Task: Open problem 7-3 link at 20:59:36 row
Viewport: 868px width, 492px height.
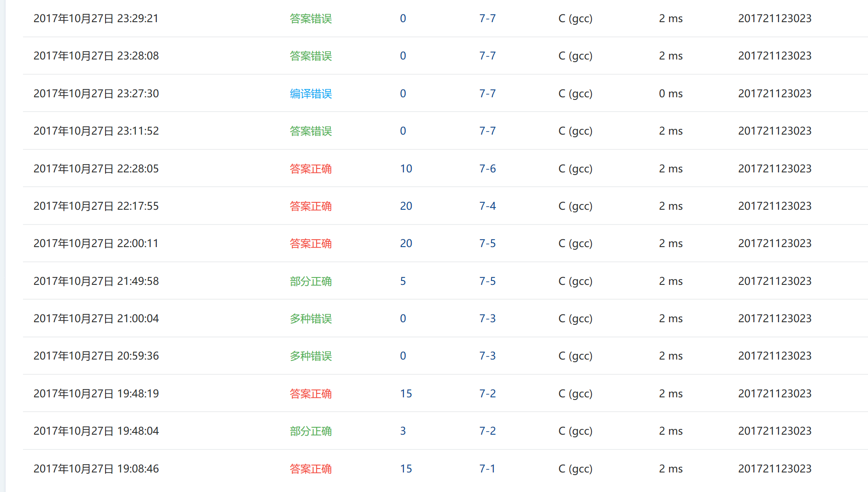Action: tap(487, 356)
